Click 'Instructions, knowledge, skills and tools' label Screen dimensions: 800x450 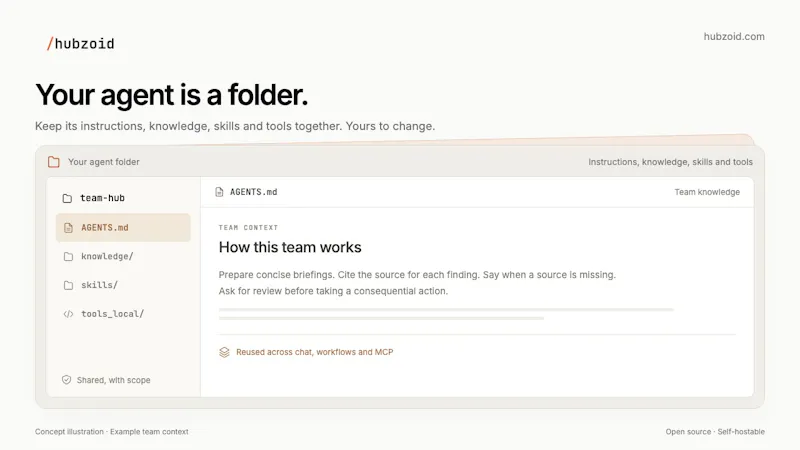click(x=670, y=162)
